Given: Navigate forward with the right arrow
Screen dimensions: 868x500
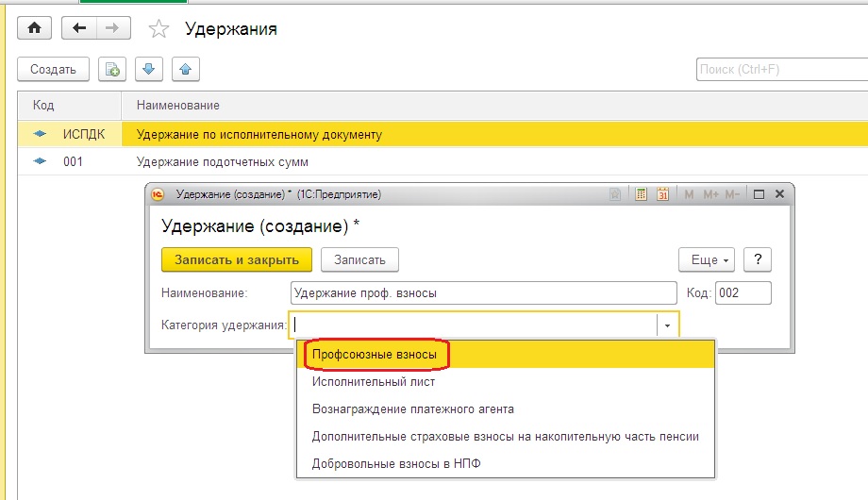Looking at the screenshot, I should tap(113, 28).
